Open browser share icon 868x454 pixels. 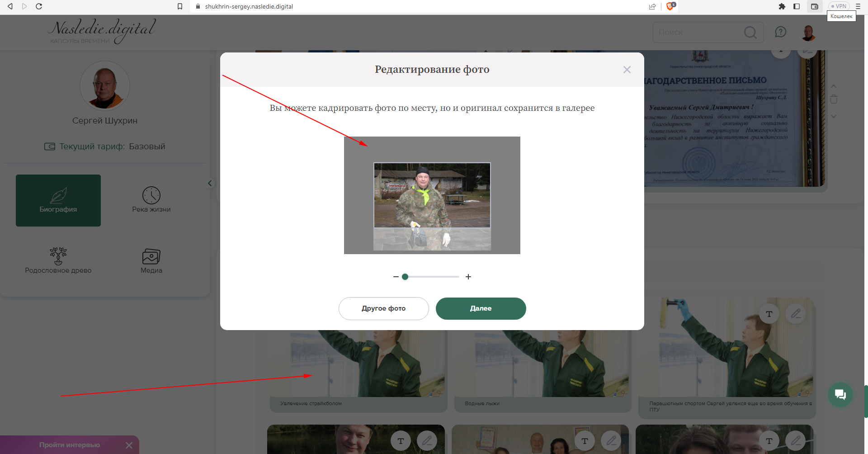[652, 6]
